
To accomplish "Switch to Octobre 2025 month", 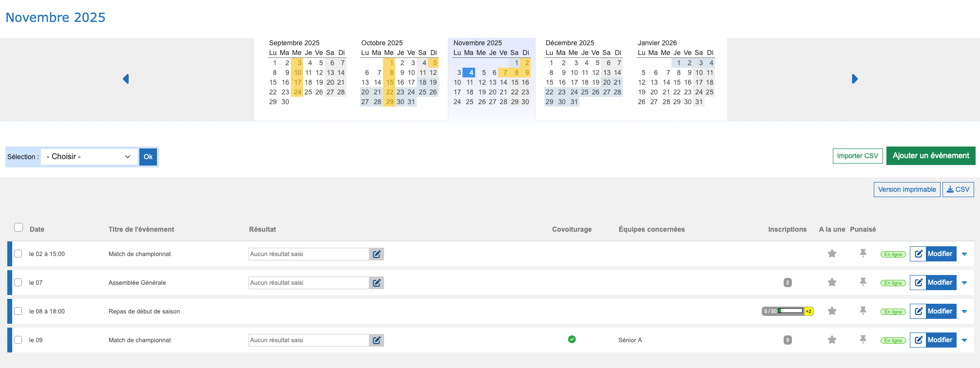I will pyautogui.click(x=382, y=43).
